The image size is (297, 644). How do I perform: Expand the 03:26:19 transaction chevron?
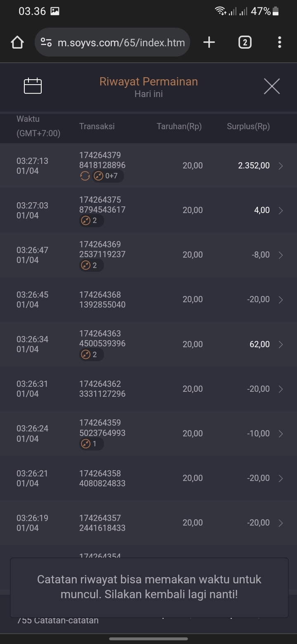click(x=280, y=523)
